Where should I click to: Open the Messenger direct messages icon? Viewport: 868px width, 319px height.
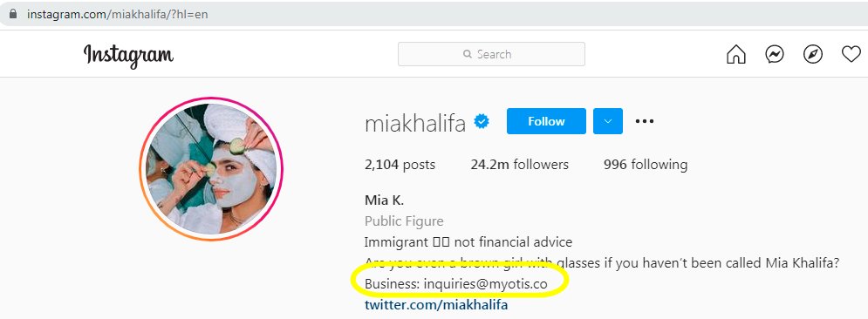click(x=775, y=54)
